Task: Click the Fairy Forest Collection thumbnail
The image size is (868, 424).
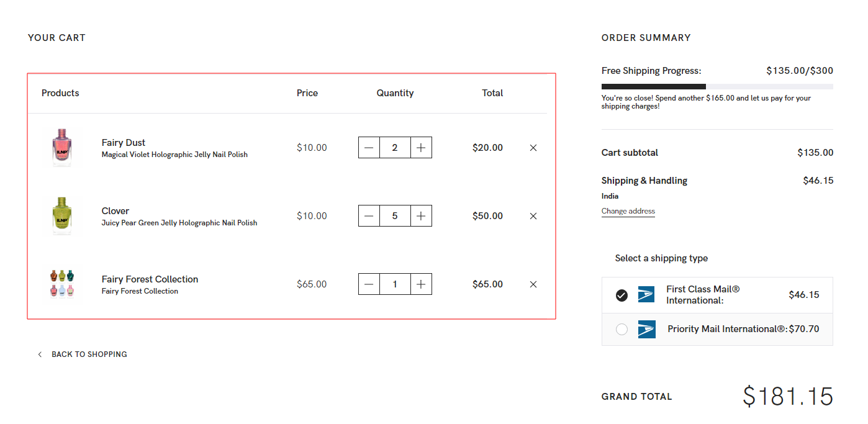Action: (x=61, y=284)
